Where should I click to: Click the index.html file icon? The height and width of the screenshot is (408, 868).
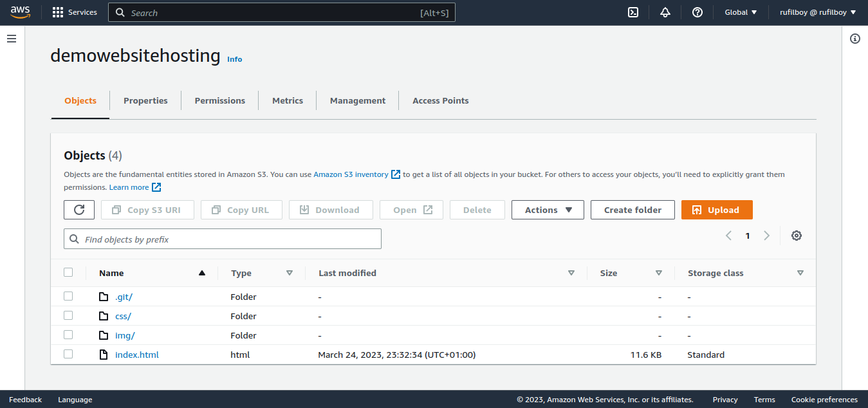click(x=104, y=355)
